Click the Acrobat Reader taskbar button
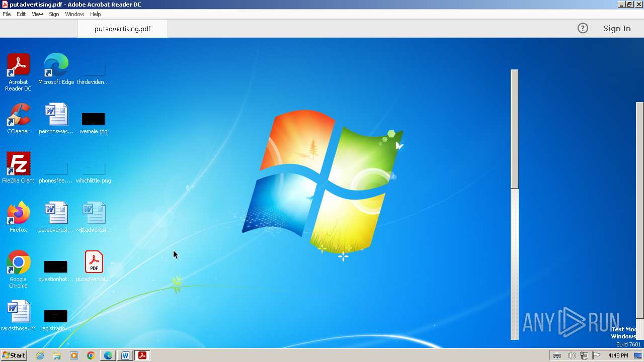Image resolution: width=644 pixels, height=362 pixels. point(142,355)
